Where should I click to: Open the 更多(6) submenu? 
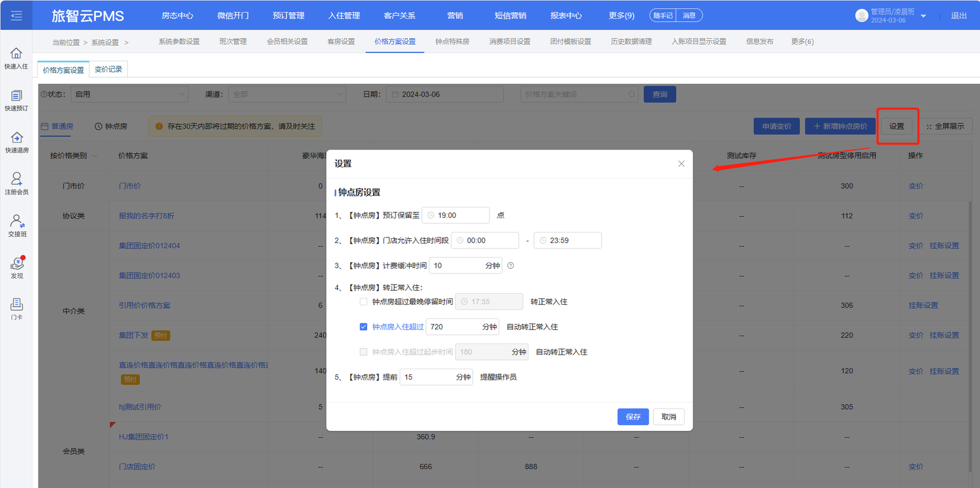[x=802, y=42]
